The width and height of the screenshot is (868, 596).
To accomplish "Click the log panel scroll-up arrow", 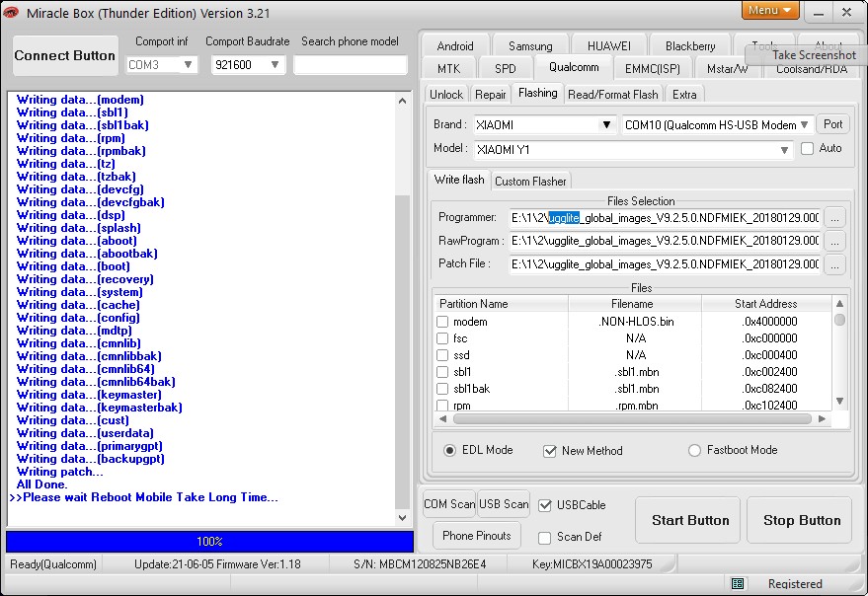I will pos(403,101).
